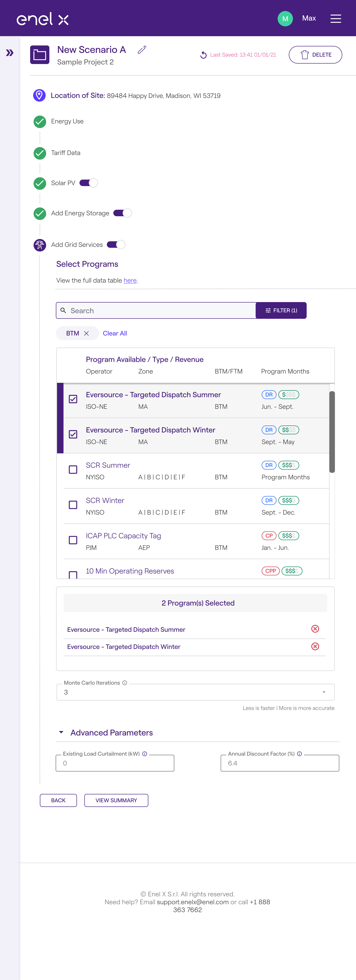Viewport: 356px width, 980px height.
Task: Collapse the Advanced Parameters section
Action: click(x=61, y=732)
